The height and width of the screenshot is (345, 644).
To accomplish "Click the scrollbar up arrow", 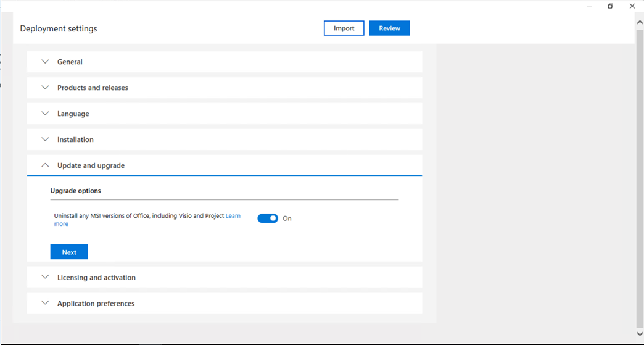I will [x=640, y=23].
